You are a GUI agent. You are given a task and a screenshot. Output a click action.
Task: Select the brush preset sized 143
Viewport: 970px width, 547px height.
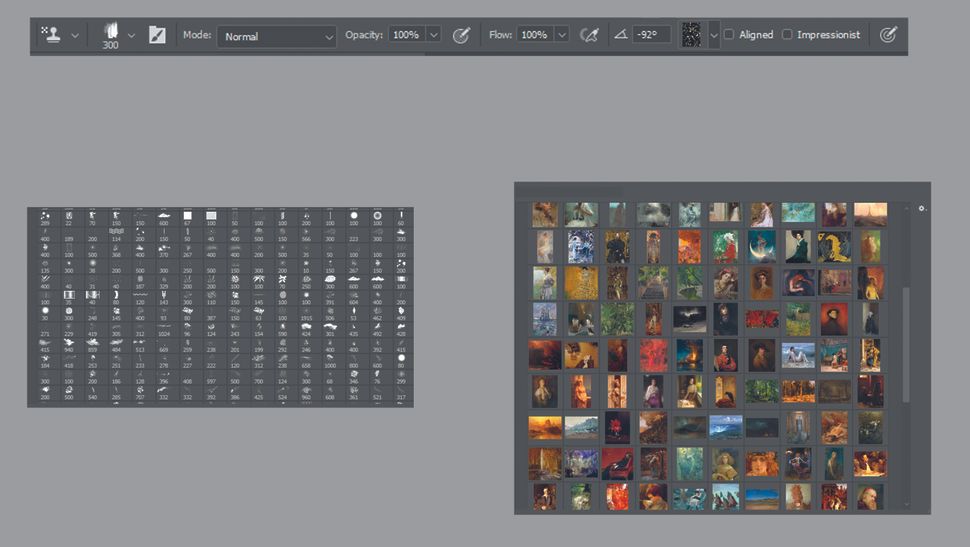tap(164, 298)
